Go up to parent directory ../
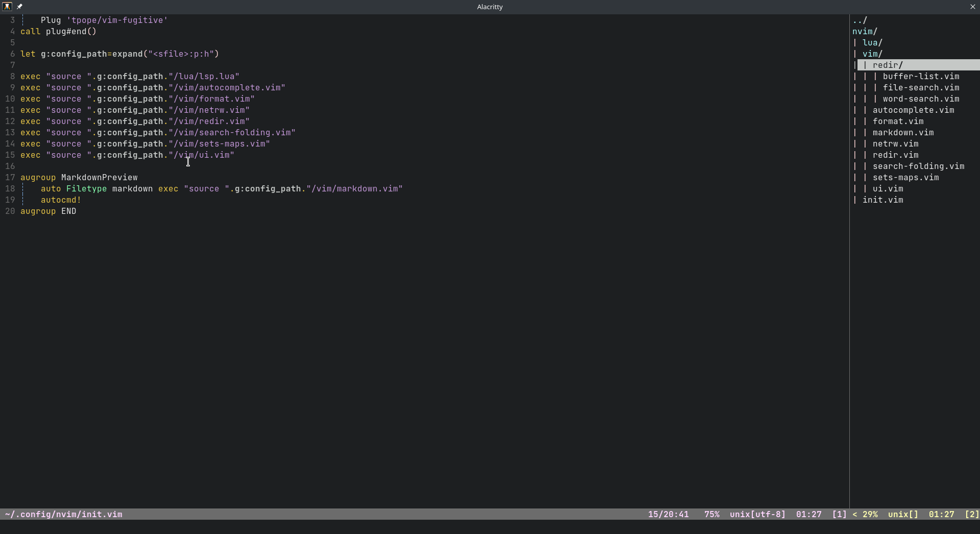The height and width of the screenshot is (534, 980). tap(860, 20)
